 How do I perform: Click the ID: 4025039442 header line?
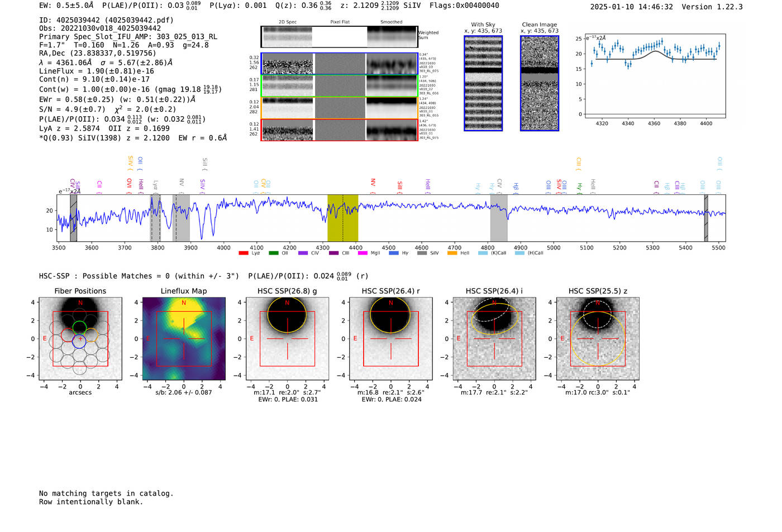click(x=106, y=20)
